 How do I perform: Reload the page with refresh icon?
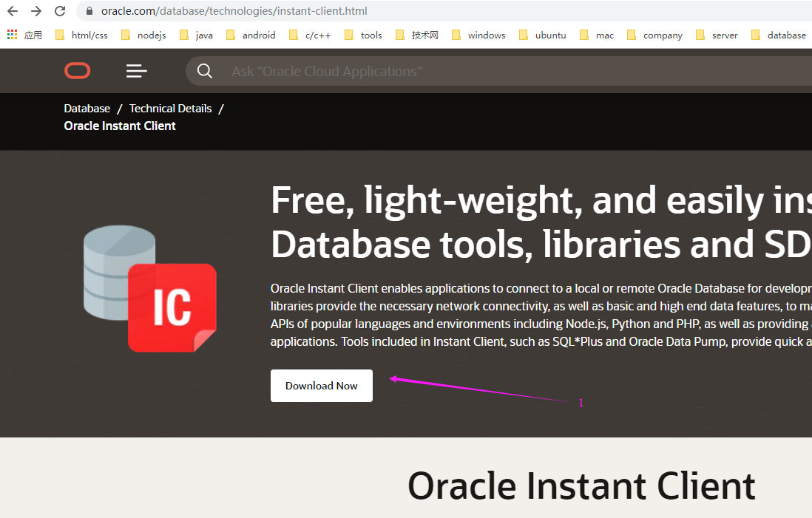coord(60,11)
